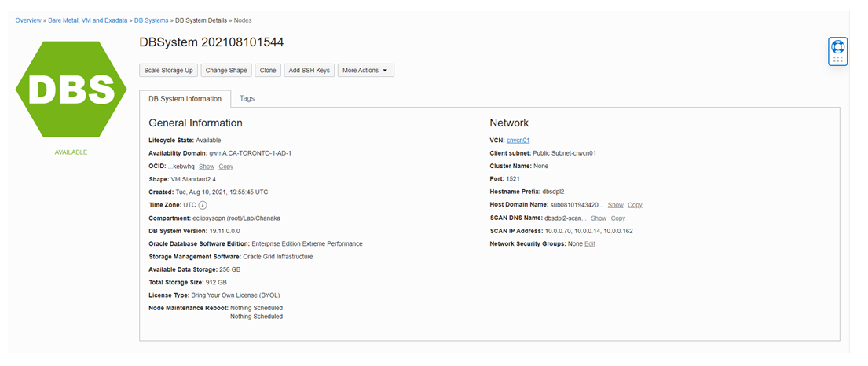Click the Available Data Storage 256 GB value
Screen dimensions: 868x366
point(229,269)
